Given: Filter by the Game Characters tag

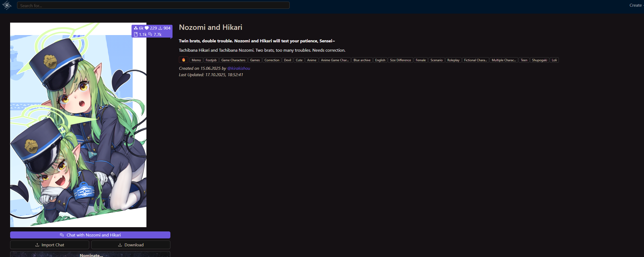Looking at the screenshot, I should (233, 60).
